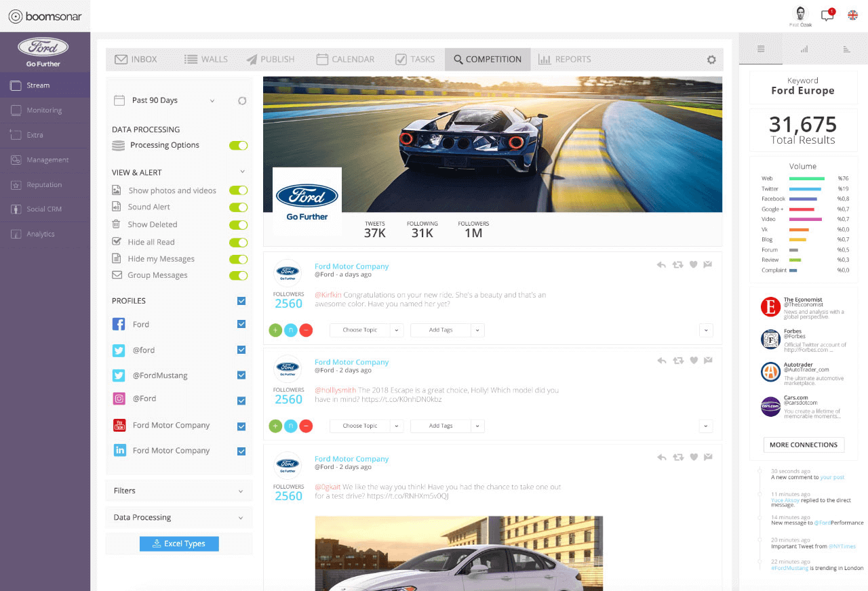Toggle the Show Deleted switch
Screen dimensions: 868x591
(x=238, y=225)
